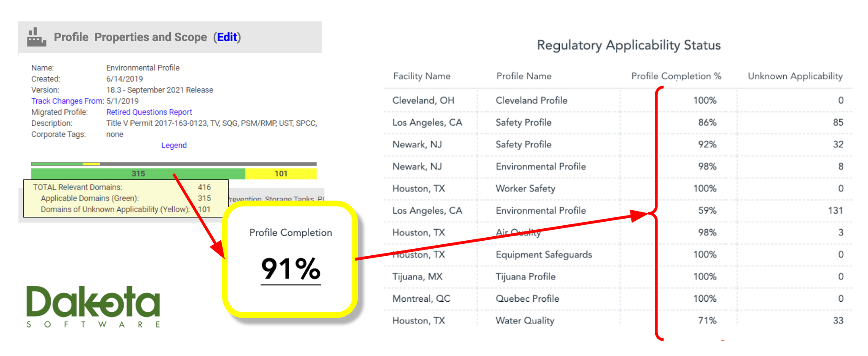Select the Cleveland Profile row
Viewport: 868px width, 356px height.
[x=618, y=100]
